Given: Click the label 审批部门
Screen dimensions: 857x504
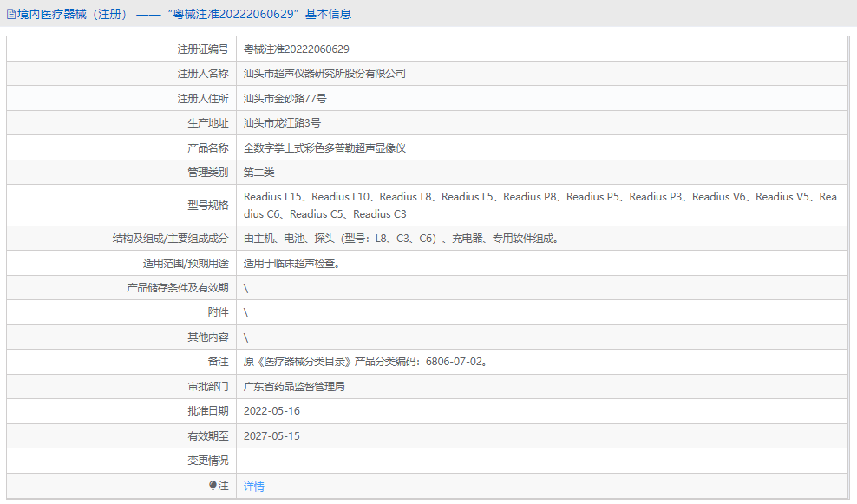Looking at the screenshot, I should point(208,387).
